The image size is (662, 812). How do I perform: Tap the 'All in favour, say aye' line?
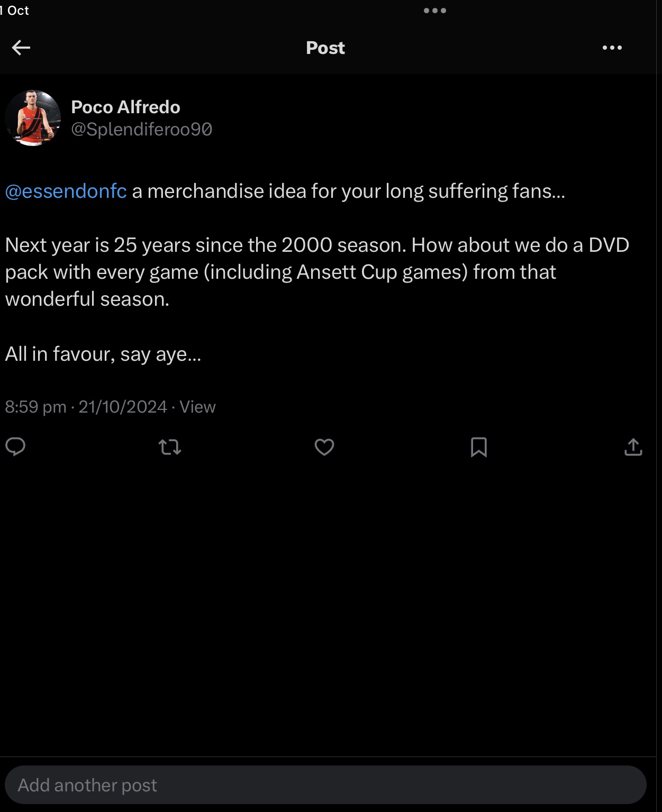point(103,354)
